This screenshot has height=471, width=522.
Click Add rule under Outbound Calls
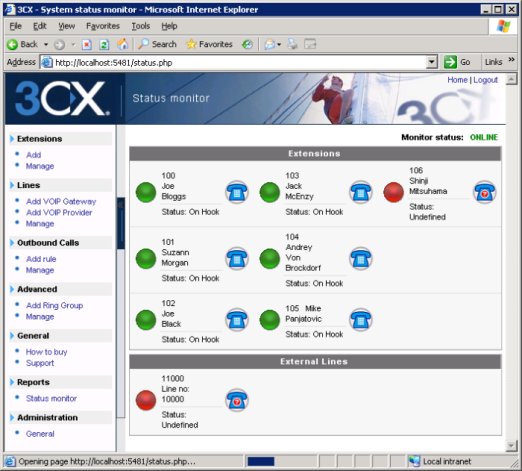41,259
